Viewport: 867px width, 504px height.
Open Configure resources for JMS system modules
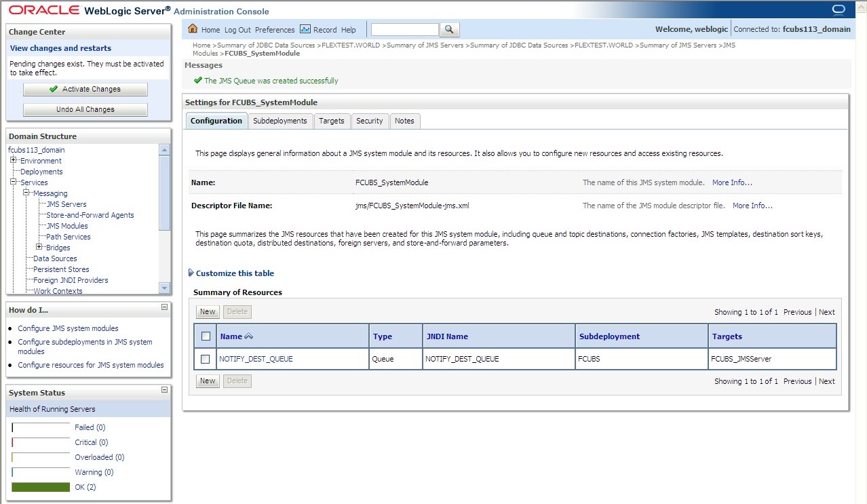pos(91,365)
